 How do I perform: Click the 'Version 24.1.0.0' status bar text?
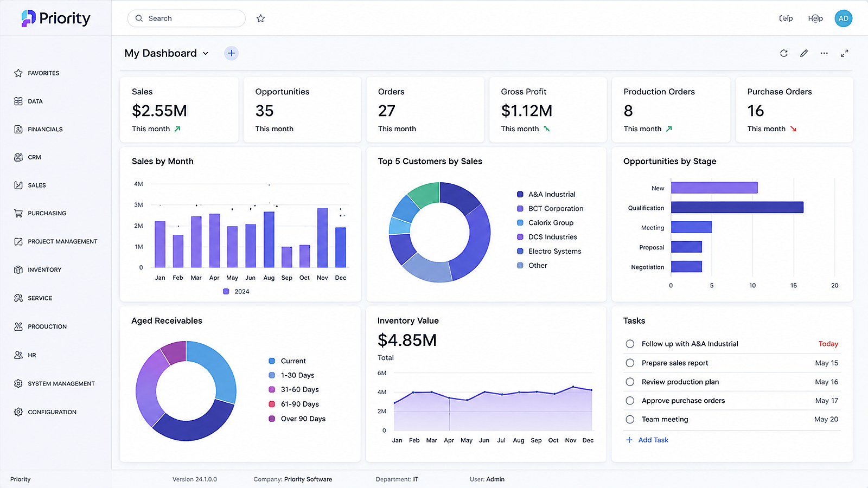click(195, 479)
